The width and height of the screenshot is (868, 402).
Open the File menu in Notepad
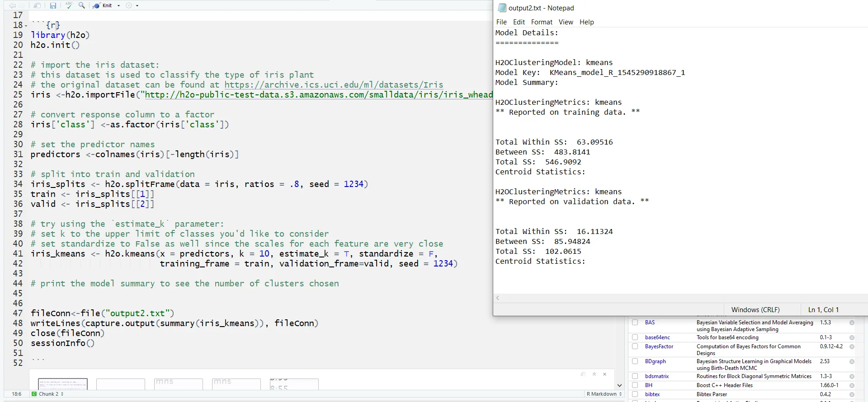[x=501, y=22]
